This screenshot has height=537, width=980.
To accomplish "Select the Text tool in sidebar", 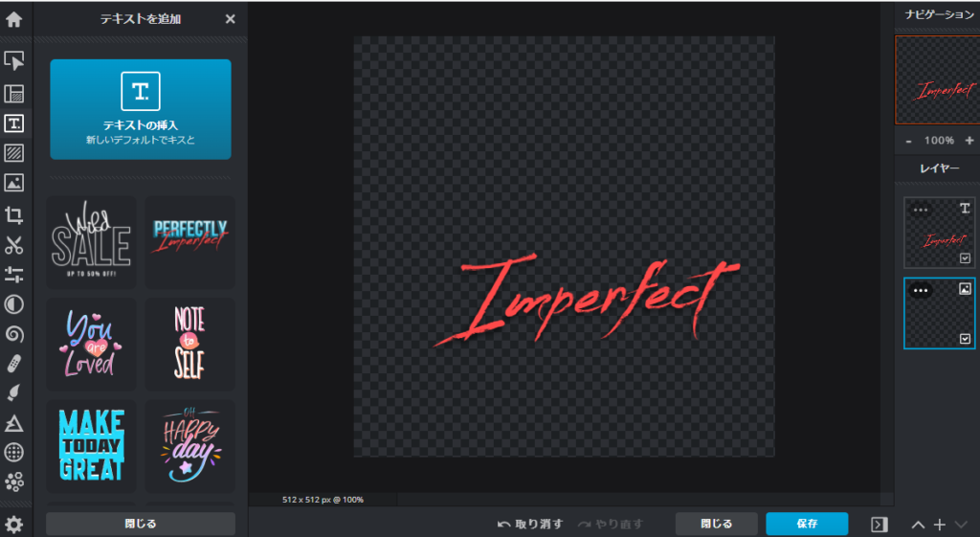I will pyautogui.click(x=13, y=123).
